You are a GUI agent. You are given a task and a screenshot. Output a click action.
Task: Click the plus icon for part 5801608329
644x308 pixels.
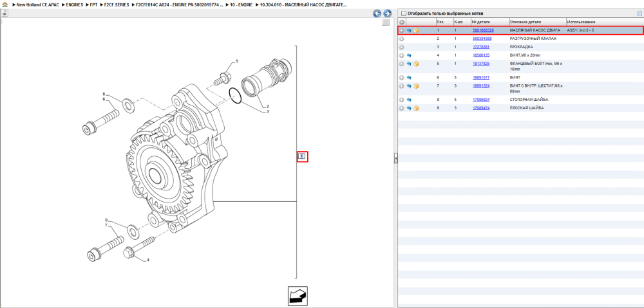(x=402, y=30)
